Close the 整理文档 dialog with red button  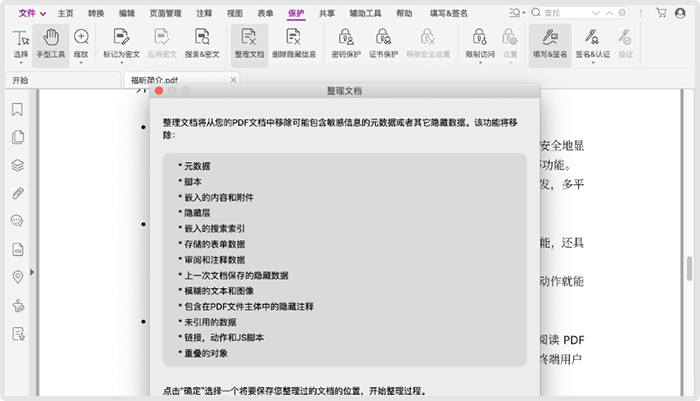tap(159, 91)
